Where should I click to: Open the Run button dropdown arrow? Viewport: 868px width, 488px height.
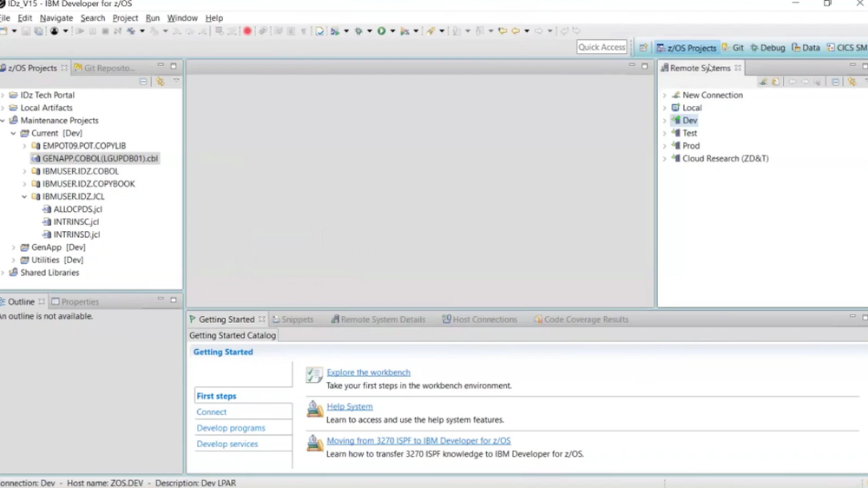[x=392, y=31]
